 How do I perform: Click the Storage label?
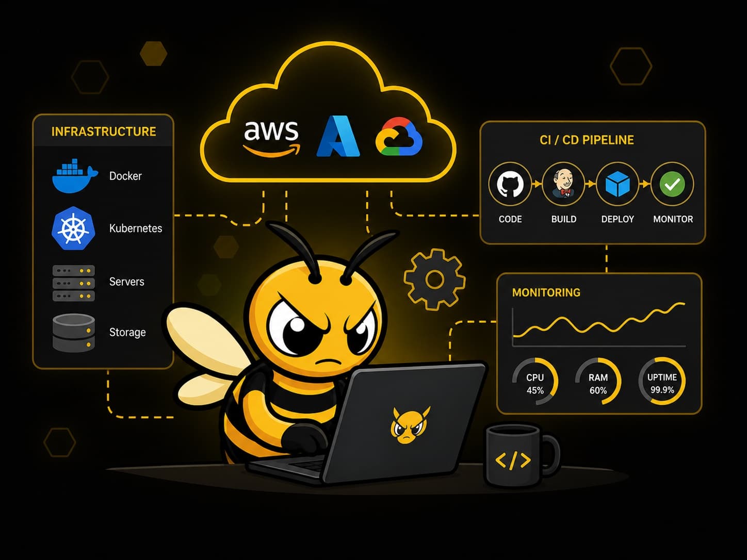127,332
